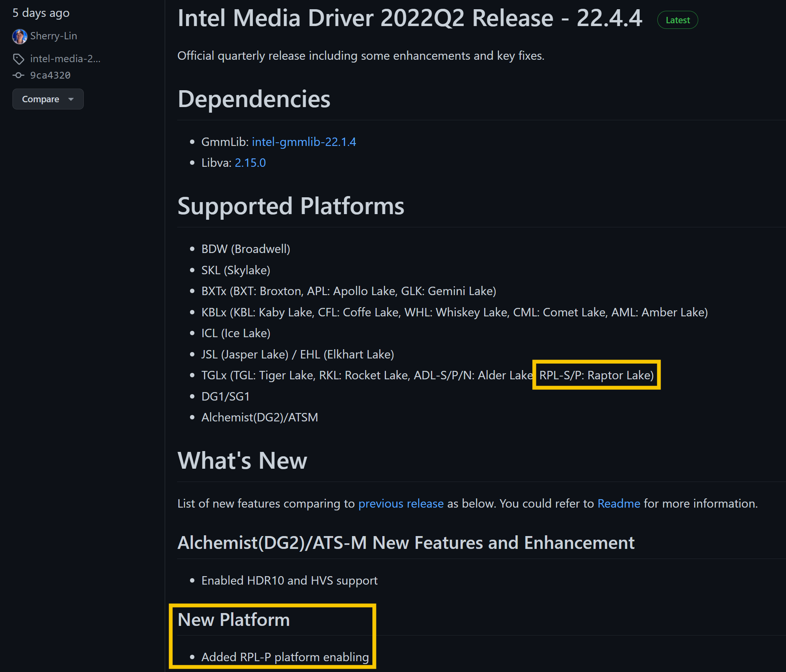Click the tag icon beside intel-media-2...

(x=18, y=59)
